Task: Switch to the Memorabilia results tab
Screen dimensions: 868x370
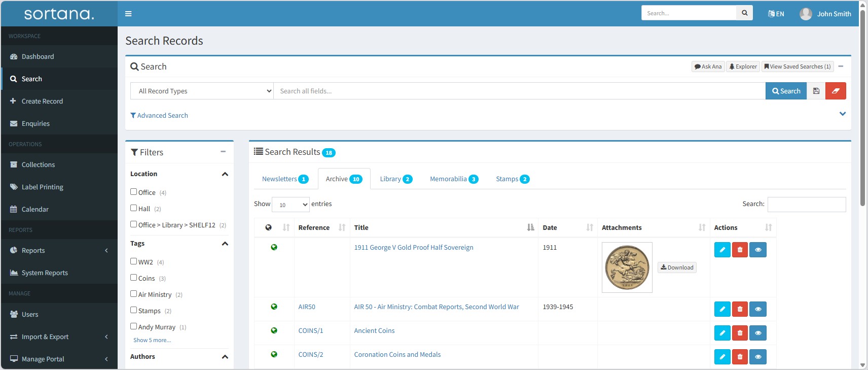Action: 454,179
